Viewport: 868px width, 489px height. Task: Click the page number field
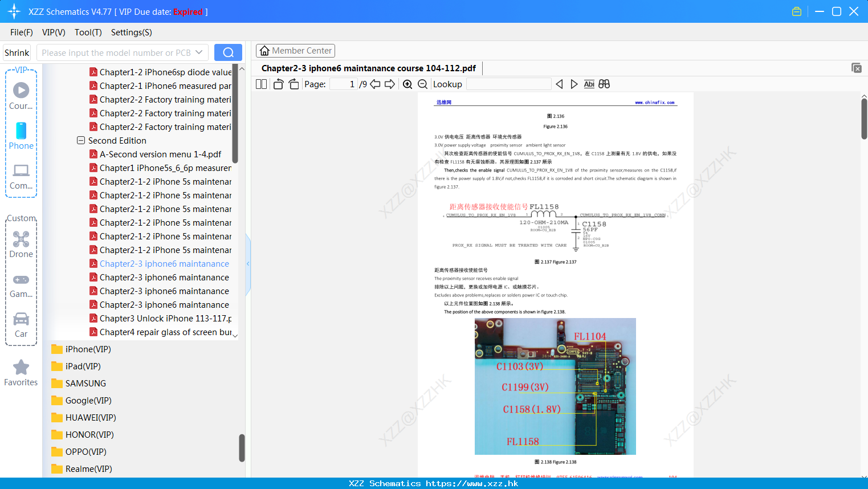[x=343, y=84]
